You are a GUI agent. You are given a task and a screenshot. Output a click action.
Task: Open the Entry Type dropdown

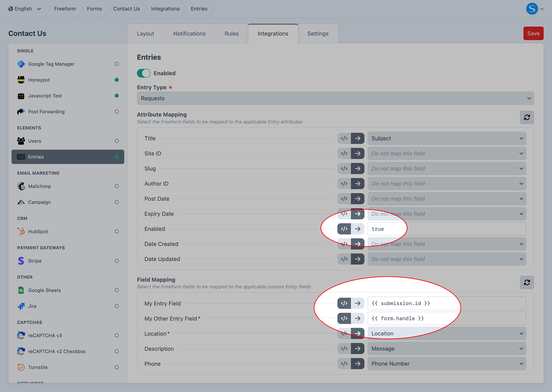(335, 98)
